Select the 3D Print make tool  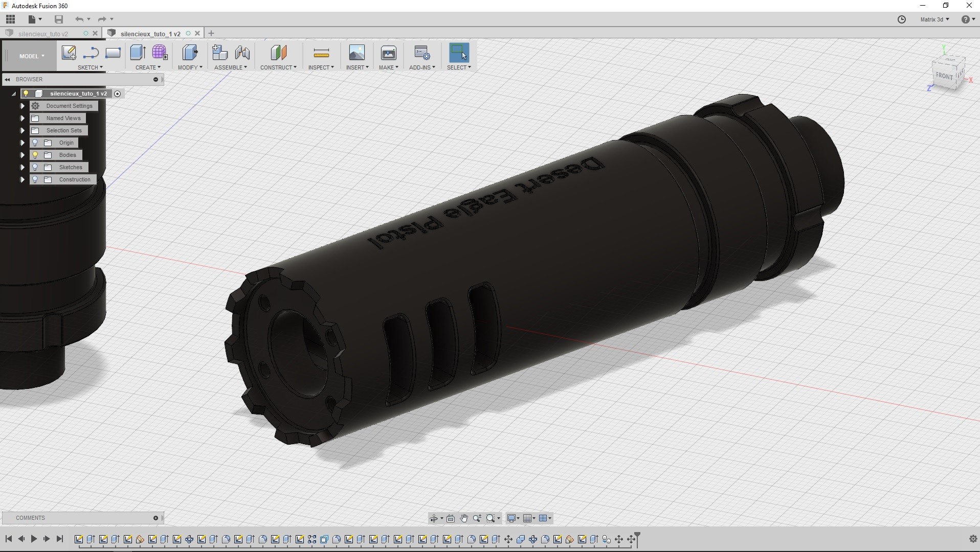[x=389, y=53]
